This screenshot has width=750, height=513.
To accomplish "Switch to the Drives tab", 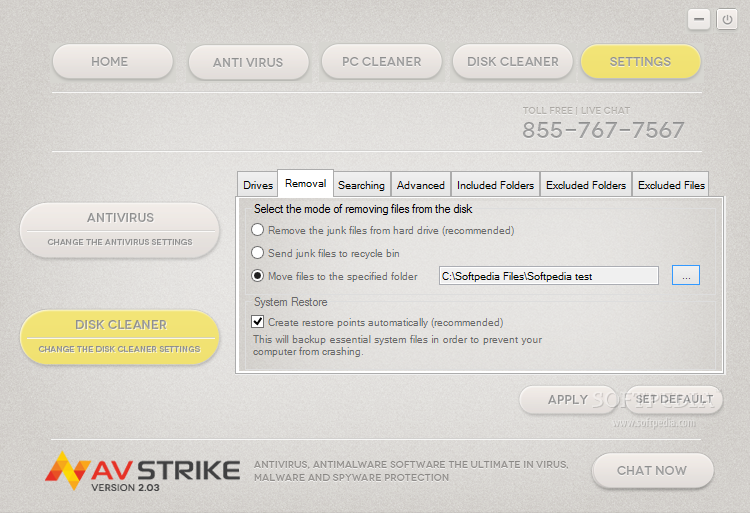I will (x=258, y=185).
